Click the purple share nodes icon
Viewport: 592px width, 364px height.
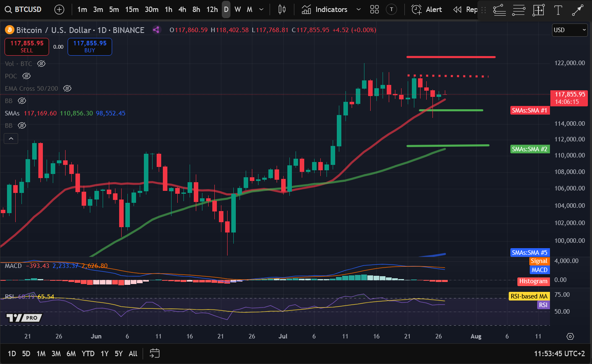click(156, 30)
